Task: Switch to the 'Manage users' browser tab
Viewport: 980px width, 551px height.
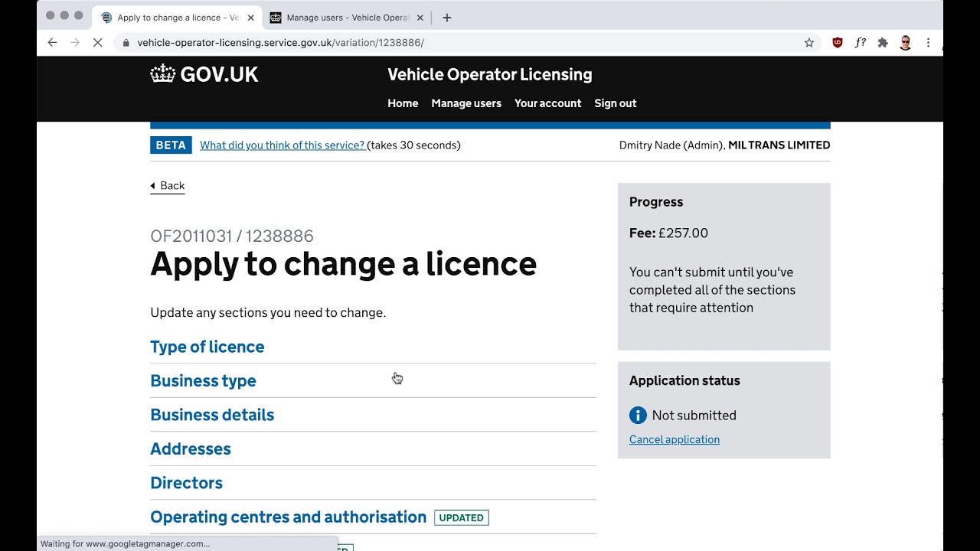Action: coord(347,18)
